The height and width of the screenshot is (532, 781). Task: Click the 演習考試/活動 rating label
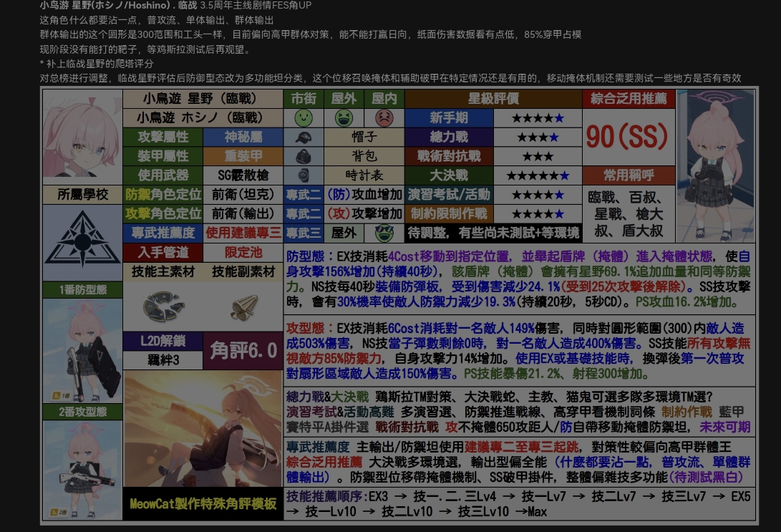tap(449, 194)
